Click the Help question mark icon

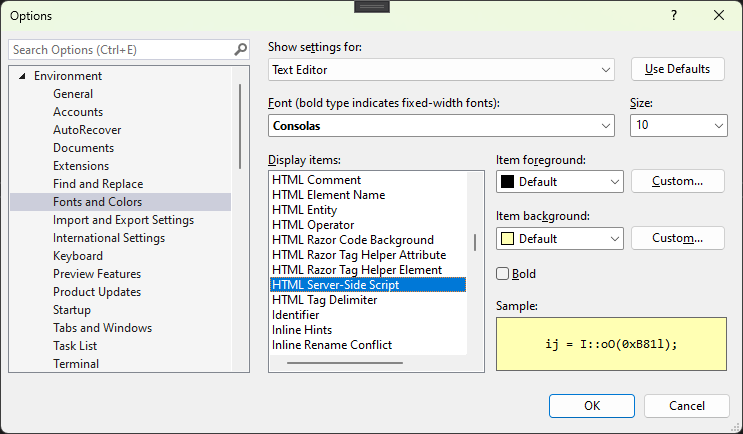click(673, 15)
